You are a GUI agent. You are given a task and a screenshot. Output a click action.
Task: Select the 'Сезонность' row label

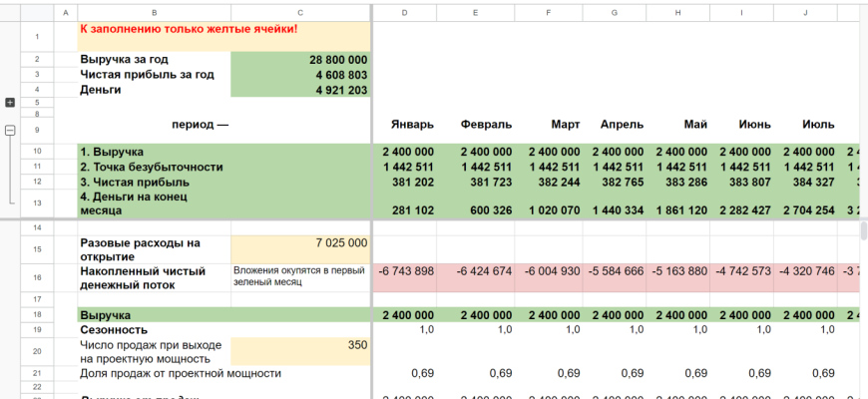click(154, 329)
